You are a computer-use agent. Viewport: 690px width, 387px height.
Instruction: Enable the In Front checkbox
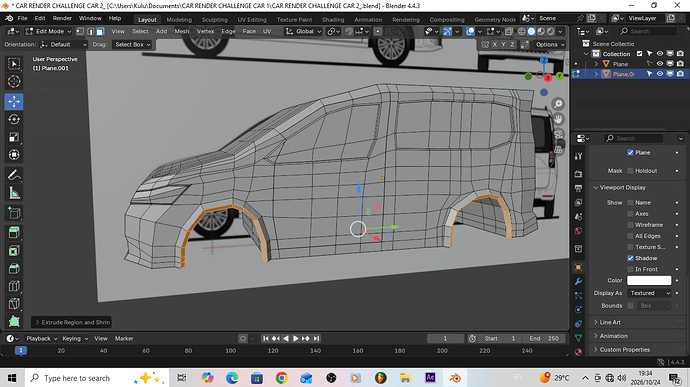click(x=630, y=269)
